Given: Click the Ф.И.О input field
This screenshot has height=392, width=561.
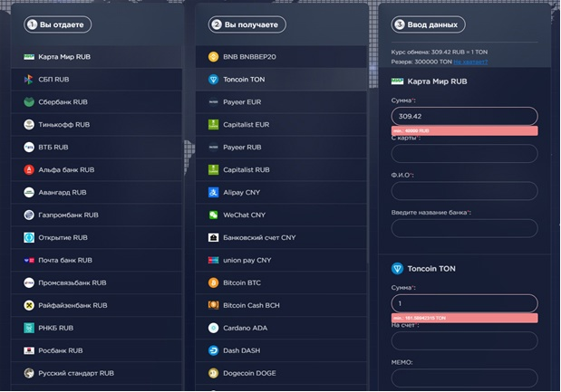Looking at the screenshot, I should (x=464, y=191).
